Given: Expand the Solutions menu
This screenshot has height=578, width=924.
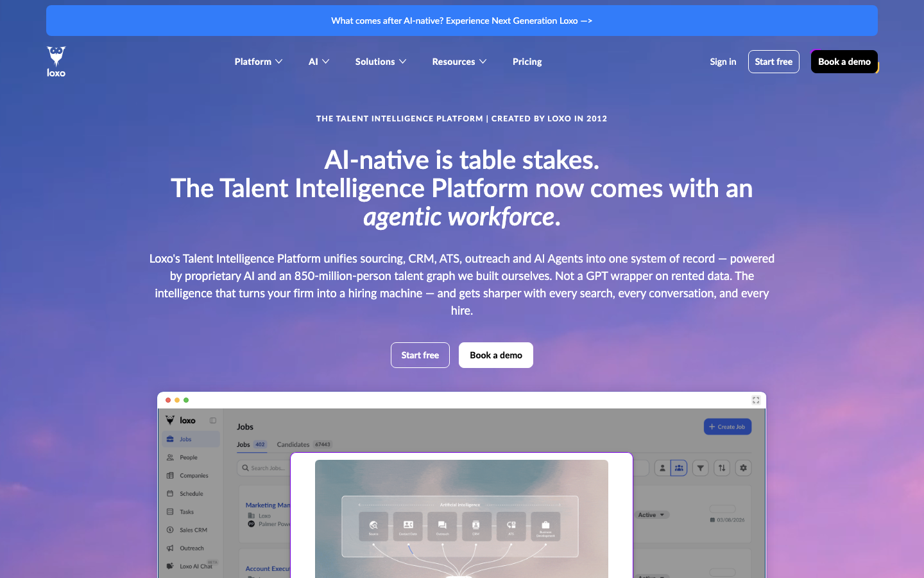Looking at the screenshot, I should pos(381,62).
